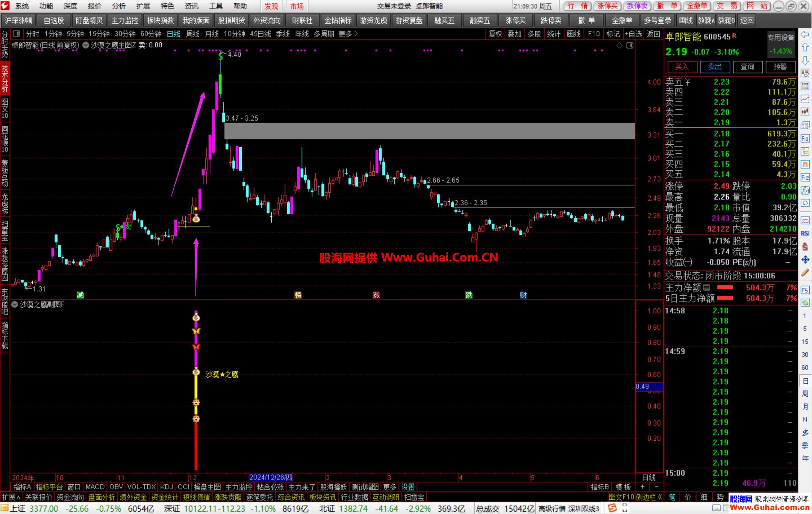Open the F10 info icon in right sidebar
This screenshot has height=514, width=812.
point(804,138)
